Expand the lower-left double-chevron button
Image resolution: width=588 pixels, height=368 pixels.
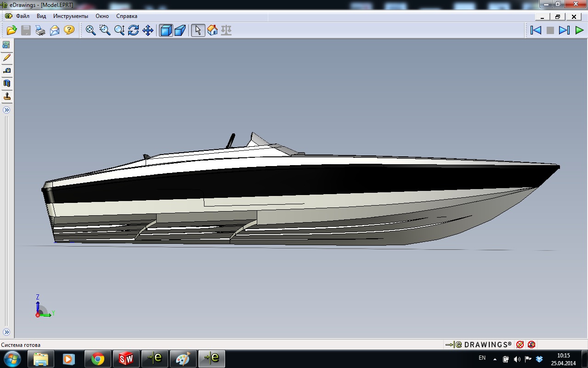pyautogui.click(x=7, y=332)
